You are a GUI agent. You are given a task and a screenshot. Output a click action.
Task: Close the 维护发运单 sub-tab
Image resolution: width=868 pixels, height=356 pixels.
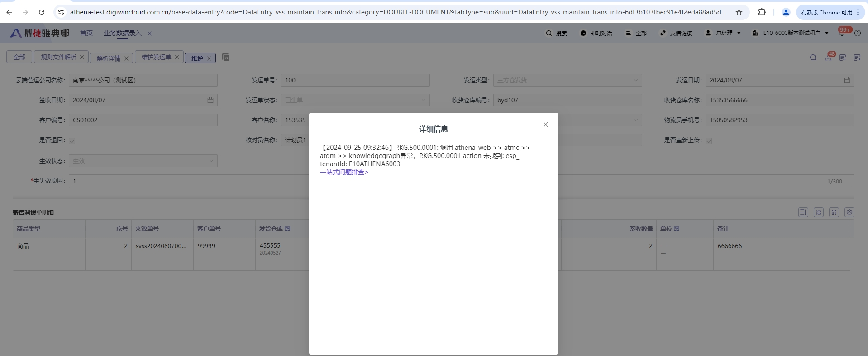(177, 57)
